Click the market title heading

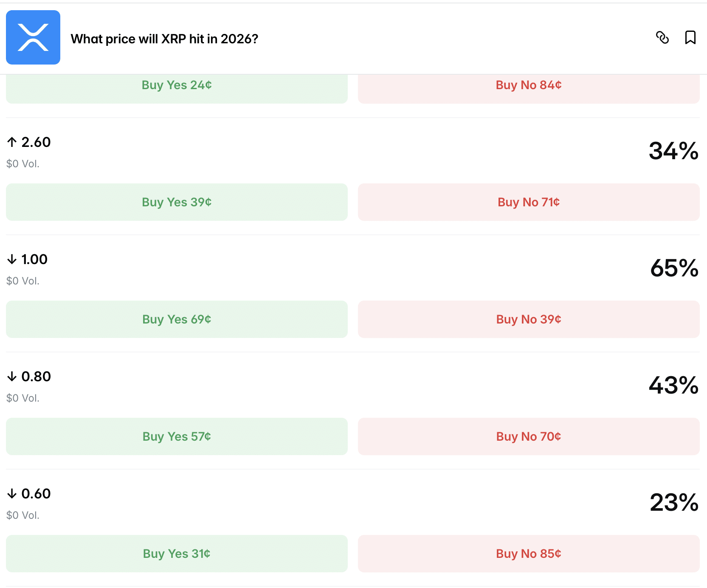(x=164, y=39)
